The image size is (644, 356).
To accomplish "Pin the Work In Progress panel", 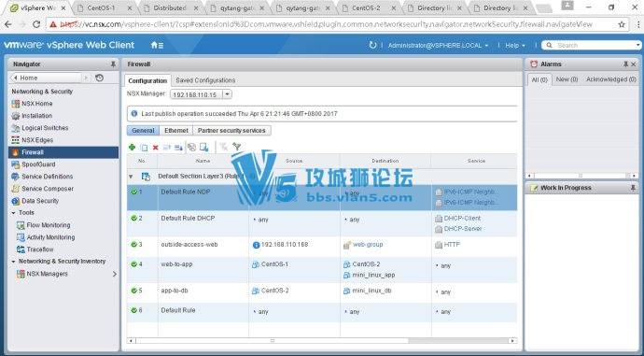I will point(633,188).
